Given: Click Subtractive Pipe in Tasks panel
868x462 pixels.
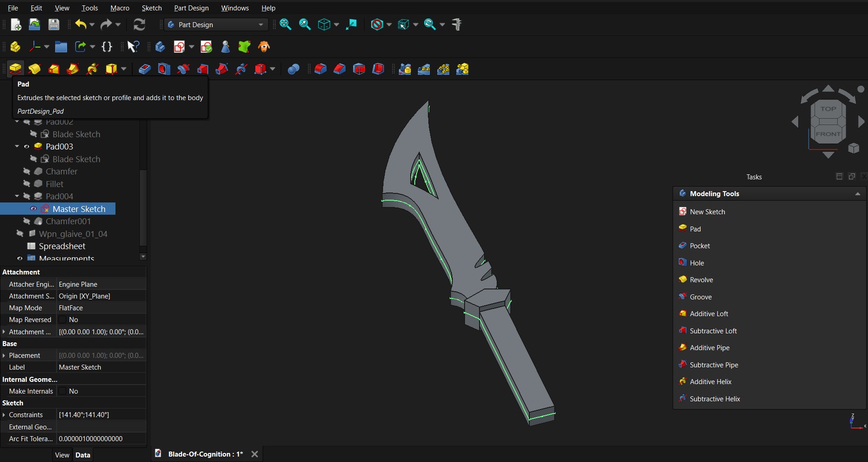Looking at the screenshot, I should click(x=714, y=365).
